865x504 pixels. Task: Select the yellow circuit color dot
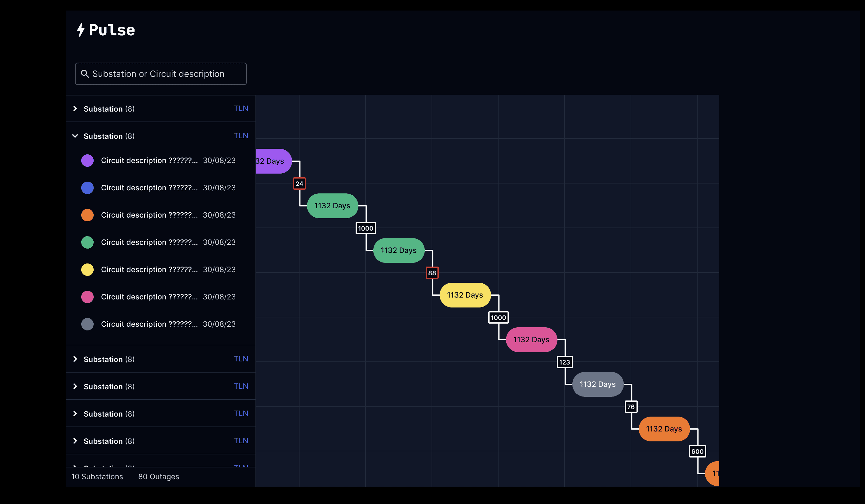[x=87, y=270]
